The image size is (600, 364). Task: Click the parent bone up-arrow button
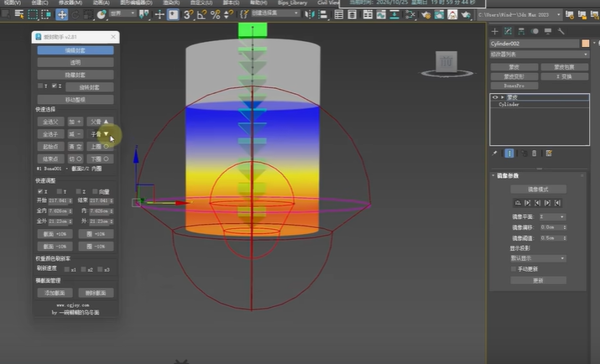pos(100,122)
